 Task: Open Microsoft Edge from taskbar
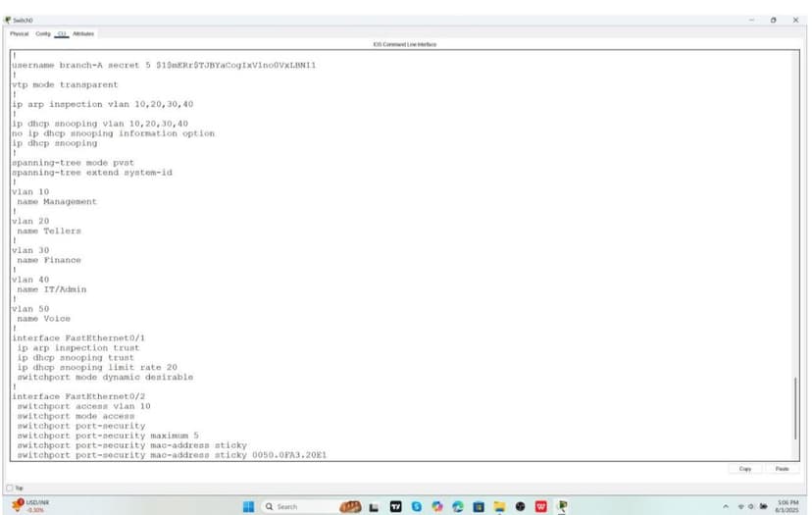coord(458,507)
